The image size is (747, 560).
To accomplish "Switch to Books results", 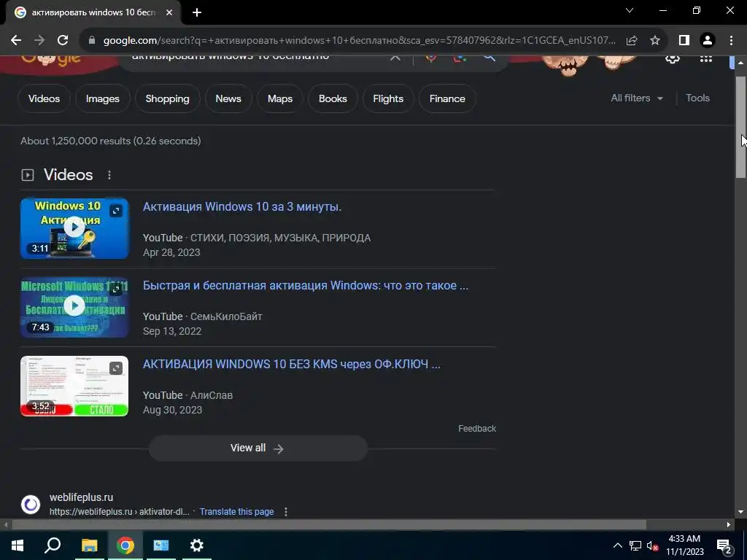I will [x=333, y=98].
